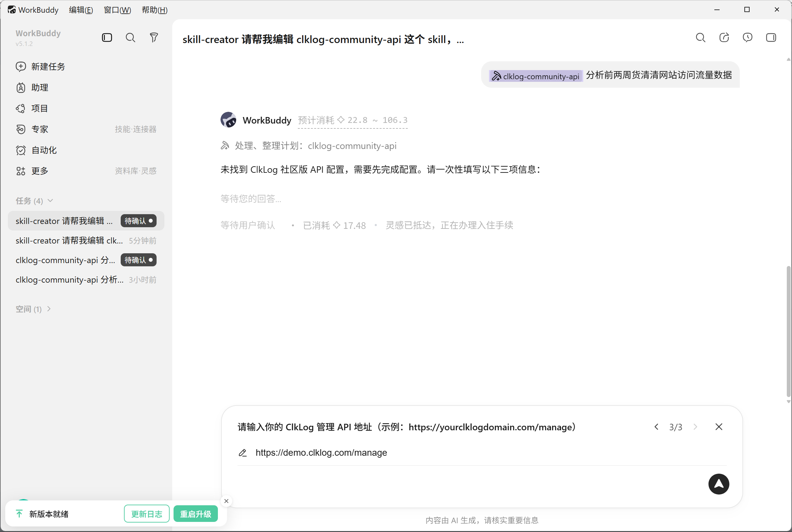Screen dimensions: 792x532
Task: Open sidebar search magnifier icon
Action: tap(130, 37)
